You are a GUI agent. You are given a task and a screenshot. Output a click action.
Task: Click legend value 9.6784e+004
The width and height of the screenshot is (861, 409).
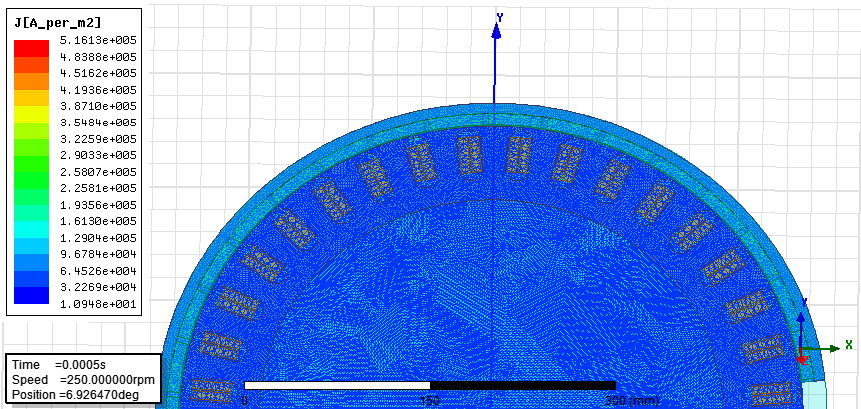99,254
